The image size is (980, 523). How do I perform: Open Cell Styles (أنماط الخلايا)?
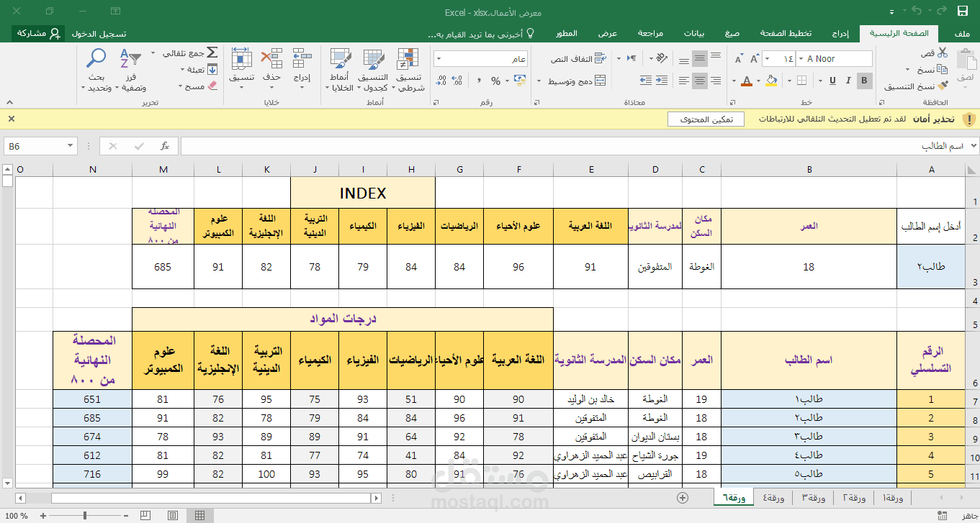click(x=341, y=70)
